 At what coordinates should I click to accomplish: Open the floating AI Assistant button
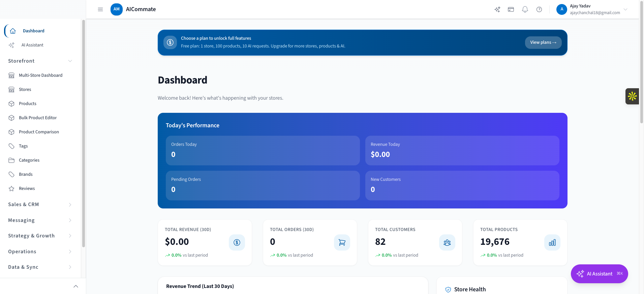coord(600,274)
